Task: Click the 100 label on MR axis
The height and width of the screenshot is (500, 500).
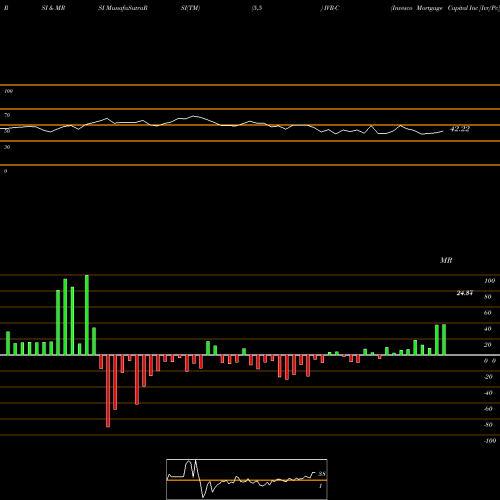Action: (489, 281)
